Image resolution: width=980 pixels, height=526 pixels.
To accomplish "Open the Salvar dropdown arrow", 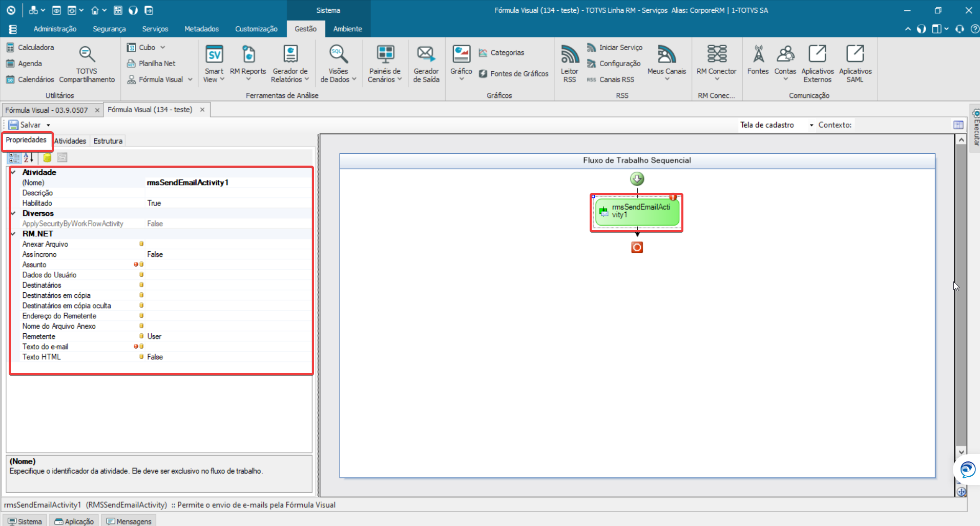I will coord(48,125).
